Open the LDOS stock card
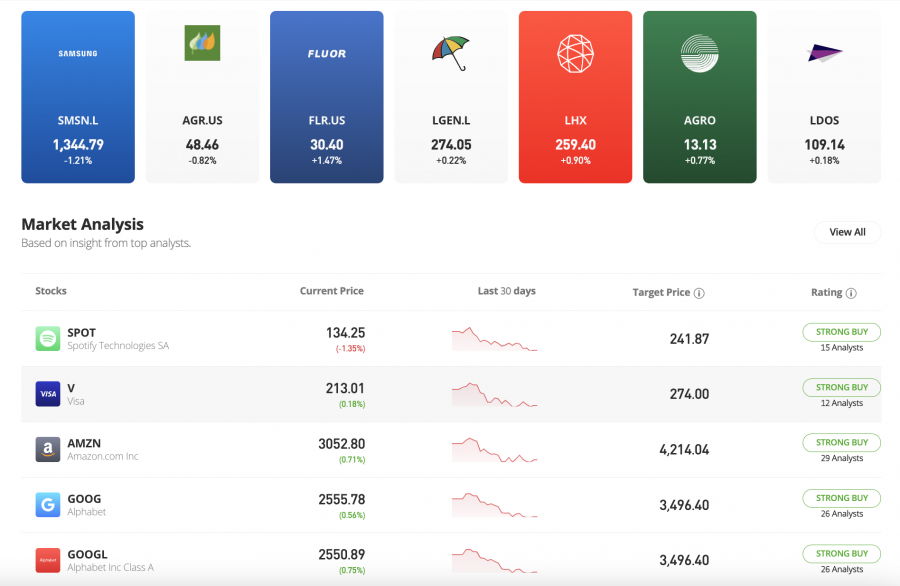Viewport: 900px width, 586px height. [824, 97]
